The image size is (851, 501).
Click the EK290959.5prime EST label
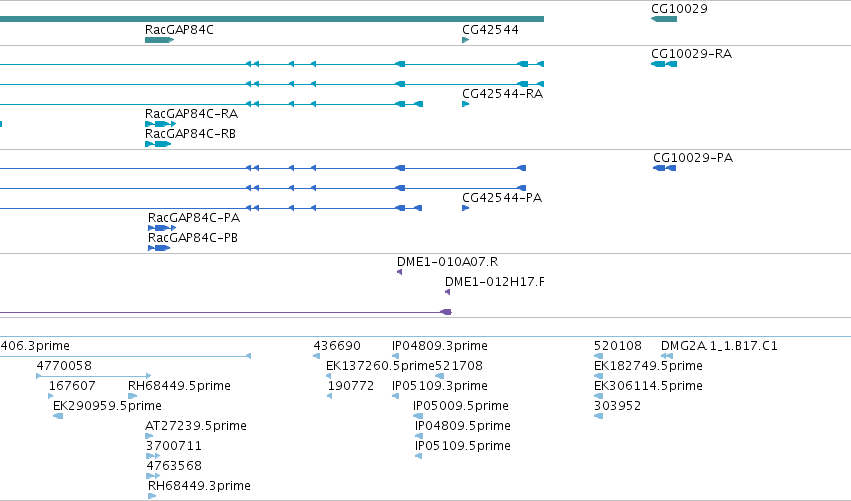107,407
